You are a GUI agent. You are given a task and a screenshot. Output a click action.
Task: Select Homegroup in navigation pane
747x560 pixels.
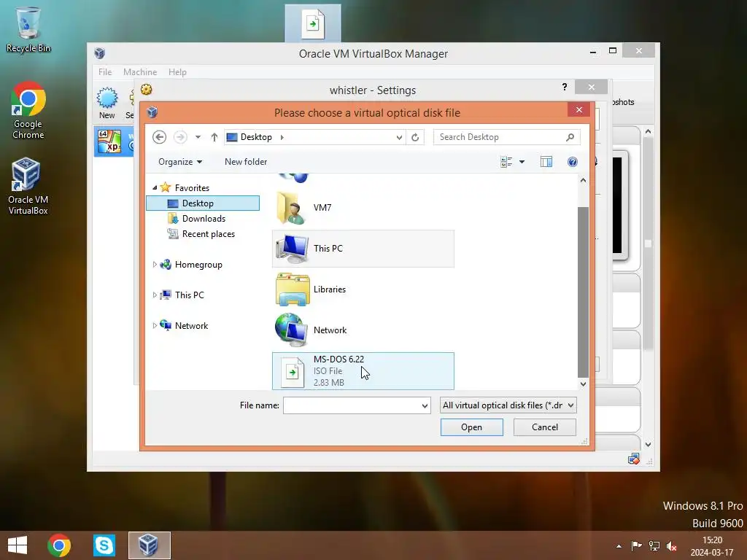coord(198,265)
